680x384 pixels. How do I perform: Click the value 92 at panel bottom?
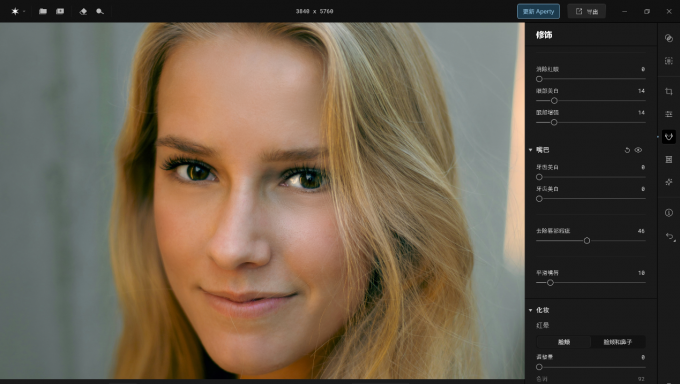pos(641,379)
